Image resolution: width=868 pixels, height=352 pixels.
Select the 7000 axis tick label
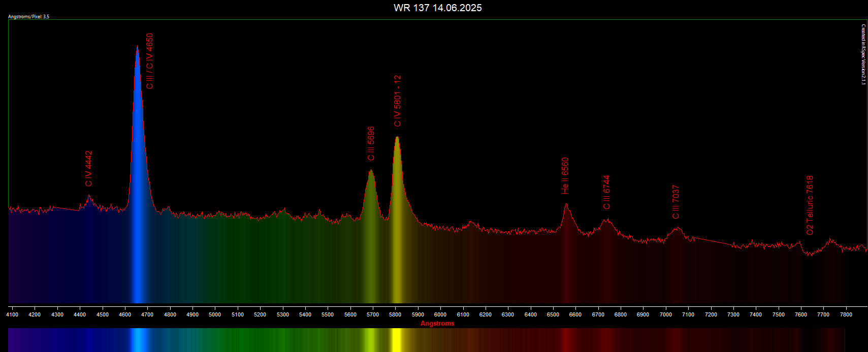point(666,314)
